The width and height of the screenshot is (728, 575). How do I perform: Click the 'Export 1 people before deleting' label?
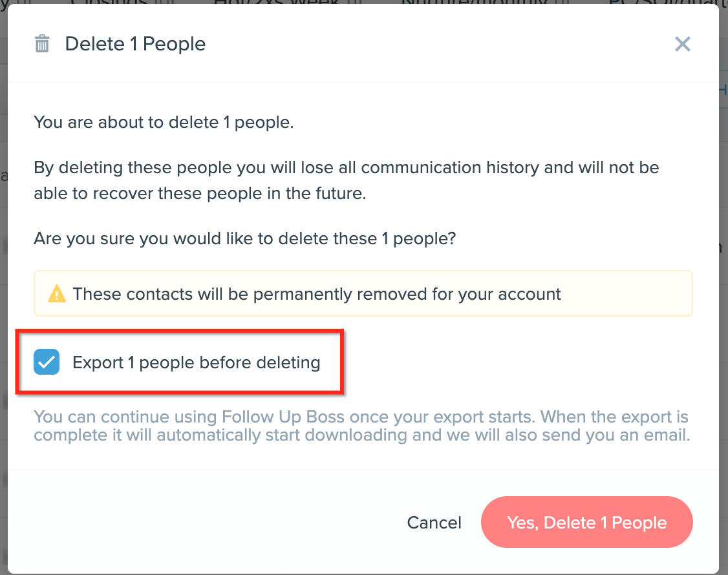tap(197, 362)
